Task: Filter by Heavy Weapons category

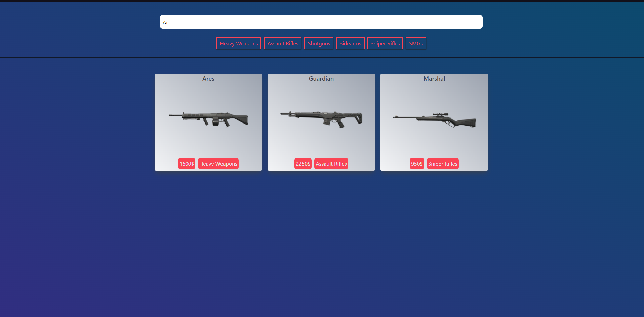Action: (239, 43)
